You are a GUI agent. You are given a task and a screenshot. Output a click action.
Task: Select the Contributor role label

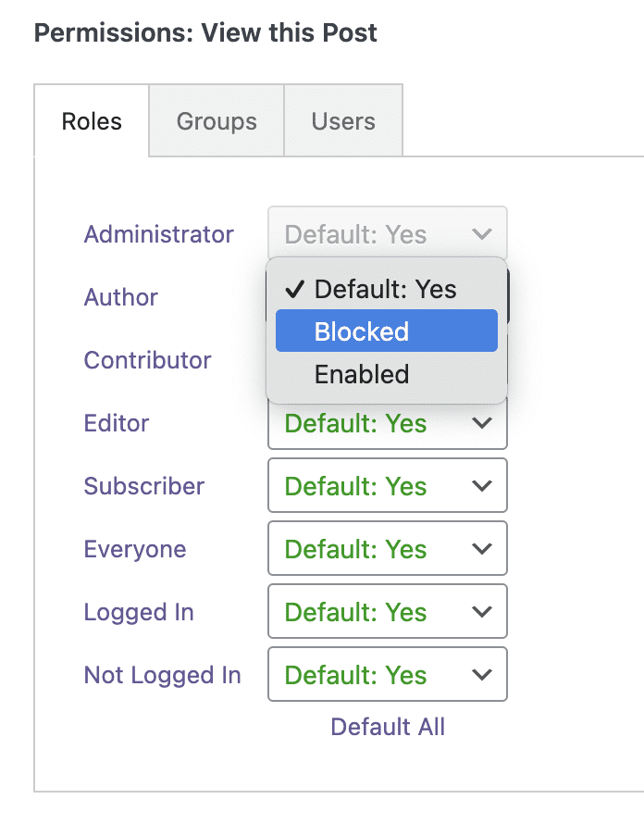tap(148, 360)
